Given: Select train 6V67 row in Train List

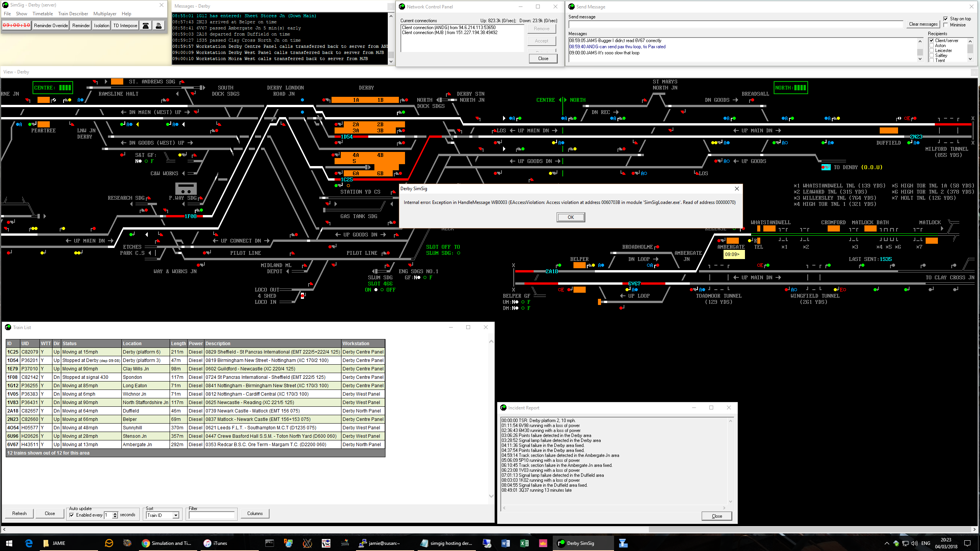Looking at the screenshot, I should click(196, 445).
